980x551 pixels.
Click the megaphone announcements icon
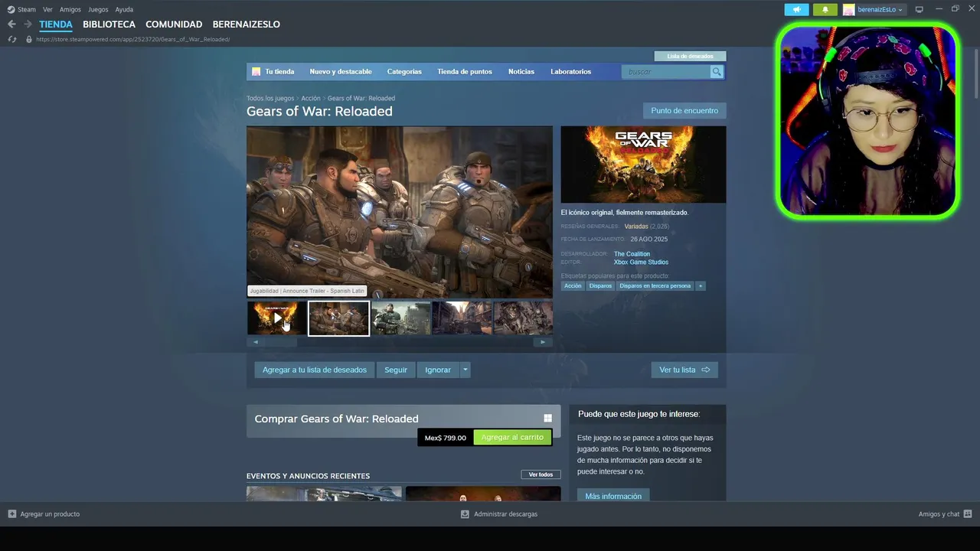click(796, 9)
